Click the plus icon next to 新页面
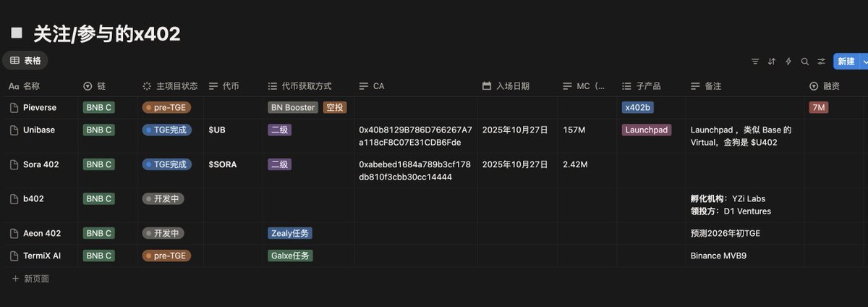 tap(15, 278)
